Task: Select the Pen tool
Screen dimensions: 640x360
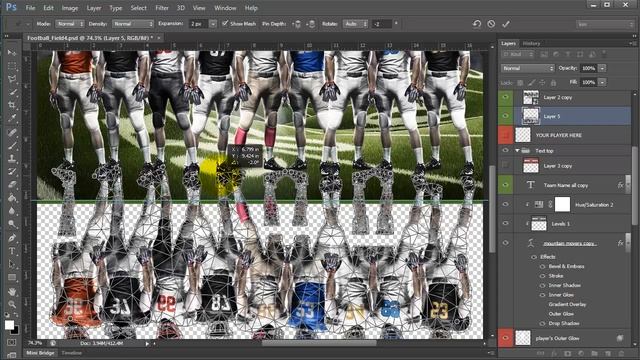Action: 12,238
